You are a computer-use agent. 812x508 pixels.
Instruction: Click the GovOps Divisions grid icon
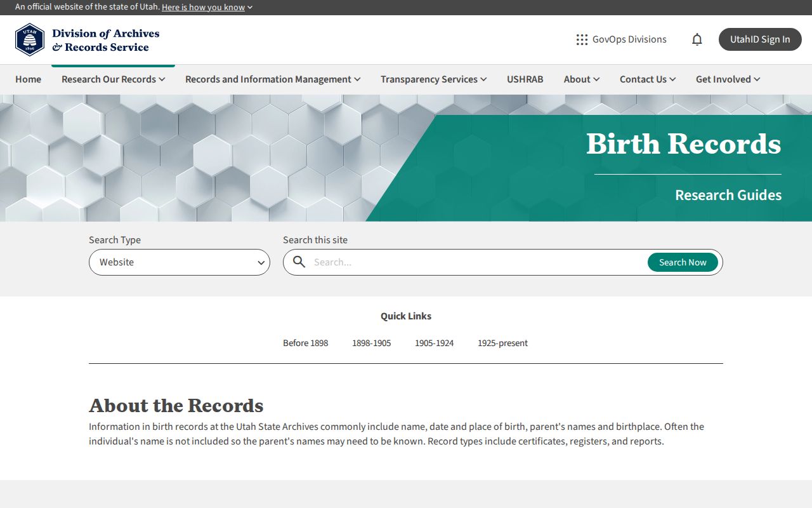[x=582, y=39]
